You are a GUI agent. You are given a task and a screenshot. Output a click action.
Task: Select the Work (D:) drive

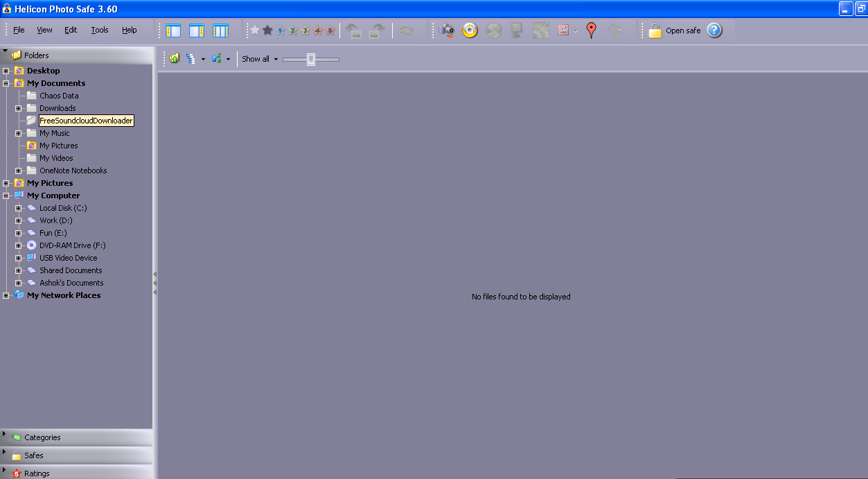(55, 220)
